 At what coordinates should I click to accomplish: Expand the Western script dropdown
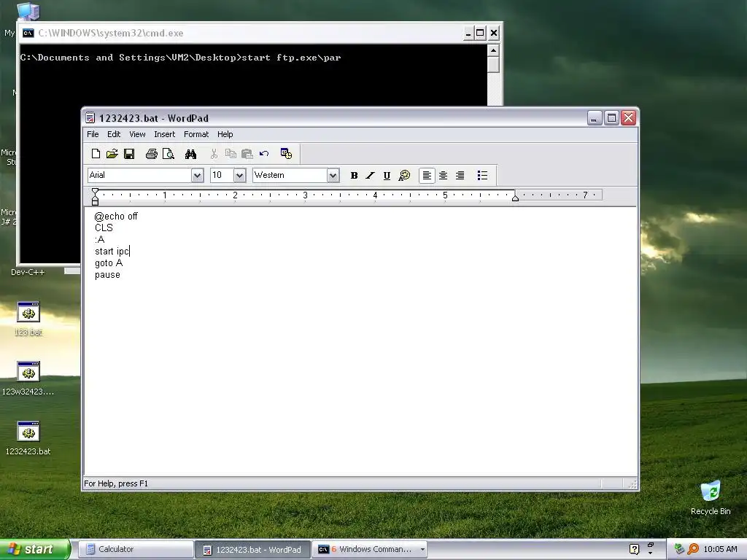[x=333, y=176]
